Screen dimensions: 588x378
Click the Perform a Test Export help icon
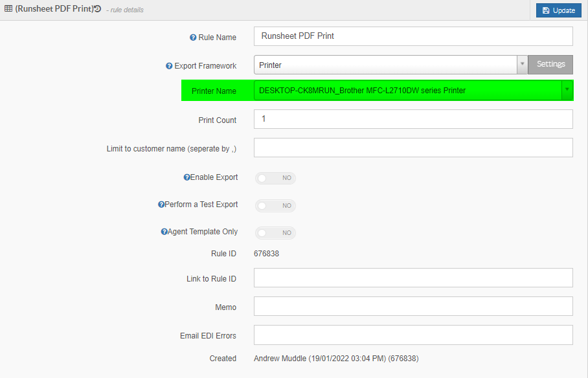(x=161, y=205)
